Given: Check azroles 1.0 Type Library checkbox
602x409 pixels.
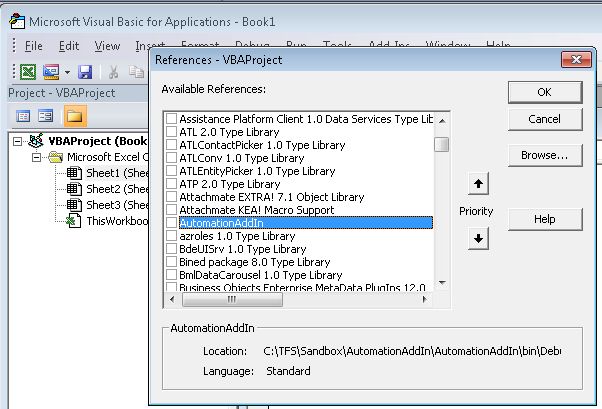Looking at the screenshot, I should (x=171, y=236).
